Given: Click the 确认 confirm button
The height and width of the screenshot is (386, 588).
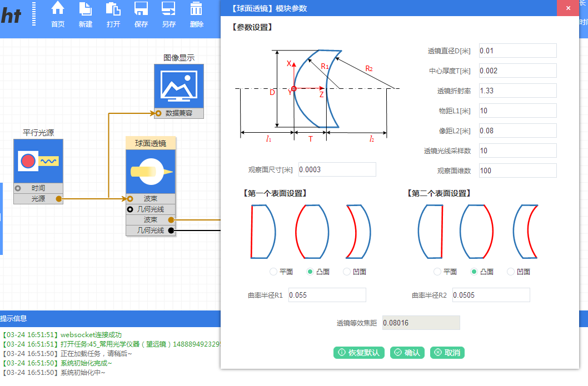Looking at the screenshot, I should pyautogui.click(x=407, y=353).
